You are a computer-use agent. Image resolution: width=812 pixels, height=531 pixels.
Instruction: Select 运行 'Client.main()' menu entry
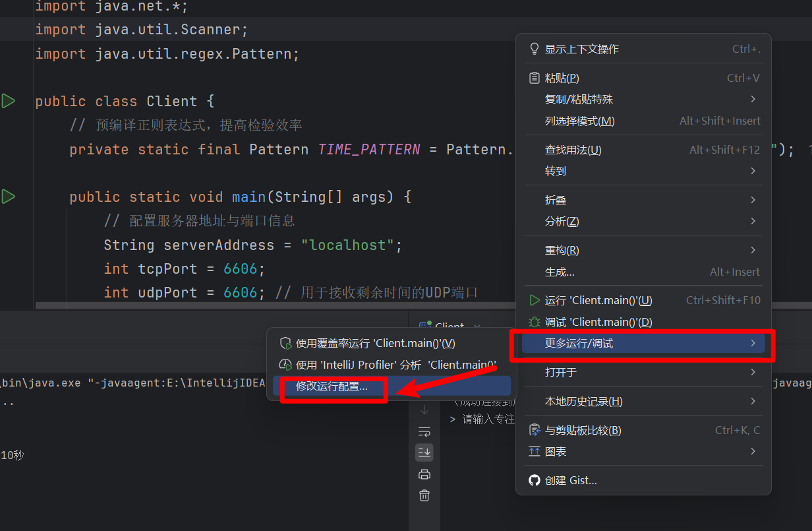pyautogui.click(x=598, y=300)
